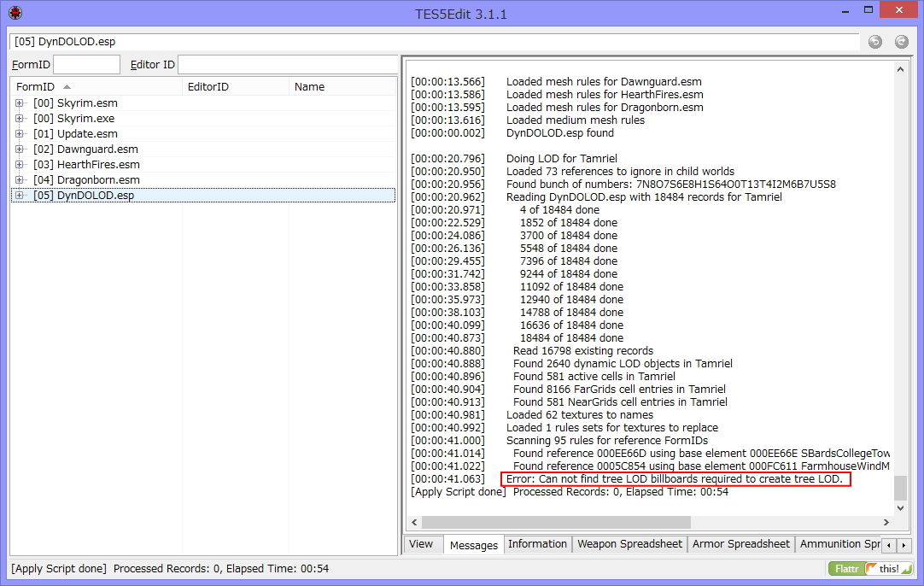
Task: Sort by the EditorID column header
Action: pyautogui.click(x=236, y=86)
